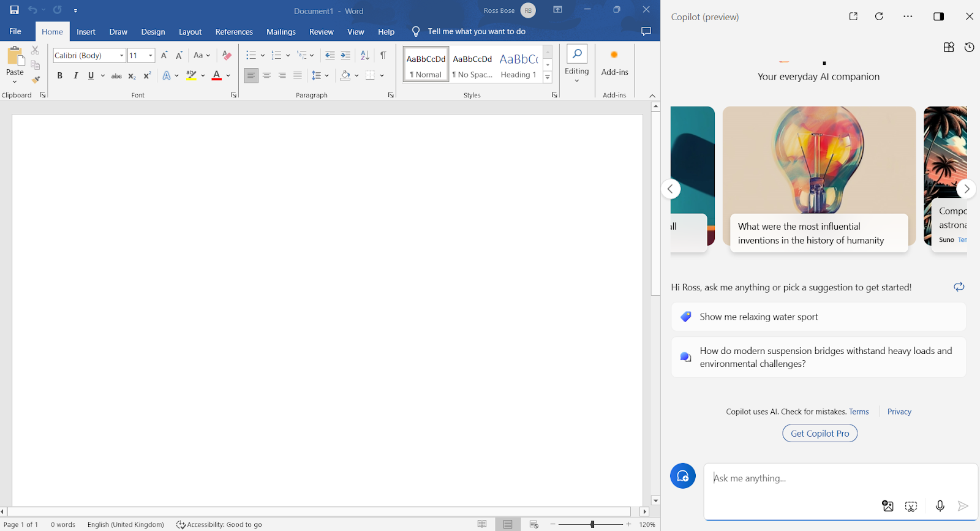This screenshot has height=531, width=980.
Task: Select 'Show me relaxing water sport' suggestion
Action: 818,317
